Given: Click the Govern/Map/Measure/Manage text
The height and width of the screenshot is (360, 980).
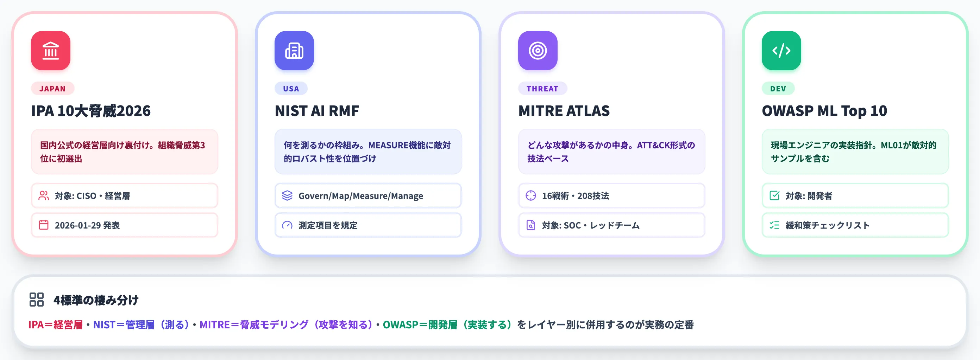Looking at the screenshot, I should pos(361,196).
